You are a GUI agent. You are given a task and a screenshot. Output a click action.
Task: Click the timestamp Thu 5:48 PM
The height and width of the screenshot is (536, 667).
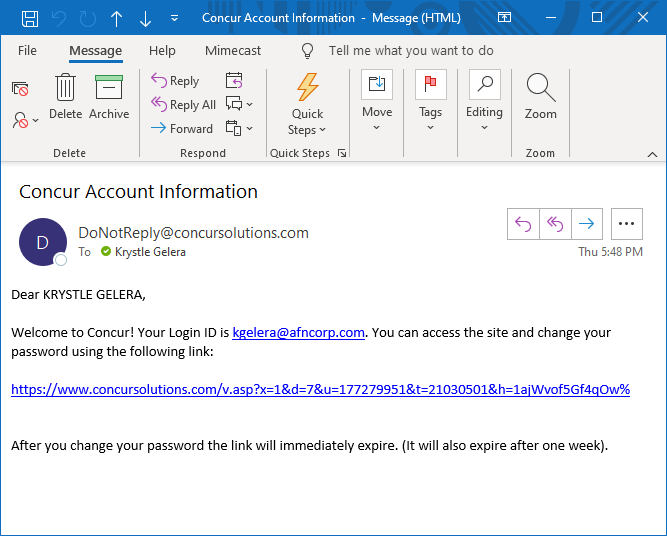click(610, 252)
